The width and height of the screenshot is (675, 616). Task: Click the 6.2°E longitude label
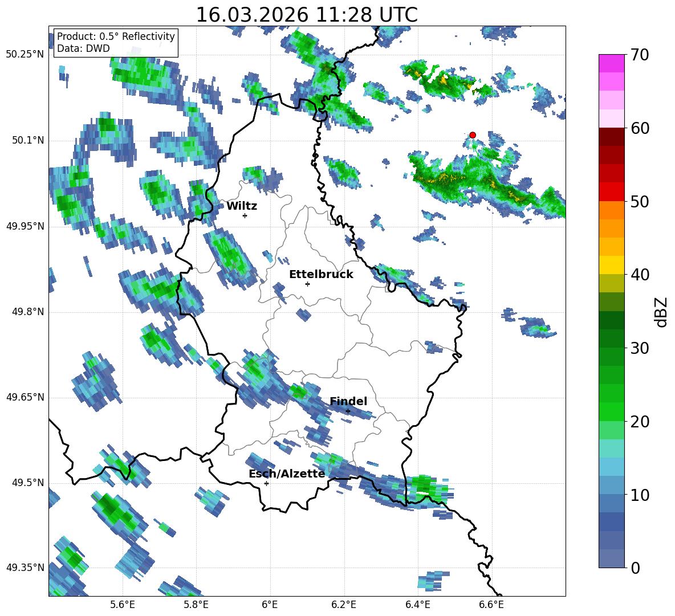[344, 605]
